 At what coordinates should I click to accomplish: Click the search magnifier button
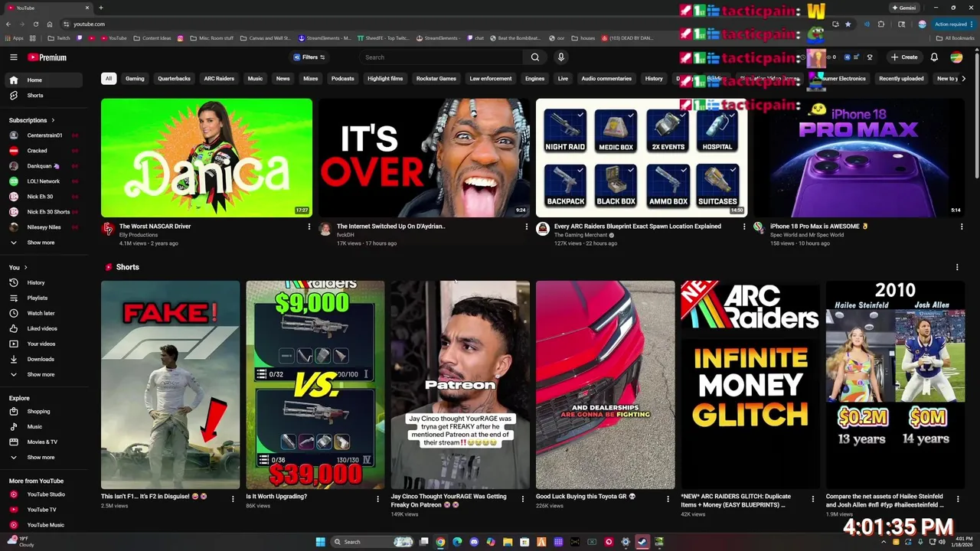535,57
